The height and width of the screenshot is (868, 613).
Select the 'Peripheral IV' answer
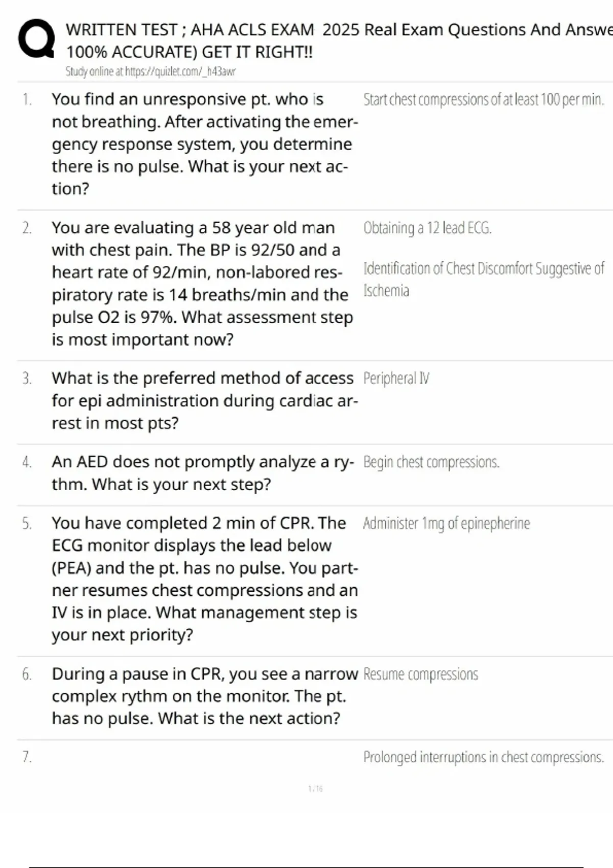[x=396, y=378]
